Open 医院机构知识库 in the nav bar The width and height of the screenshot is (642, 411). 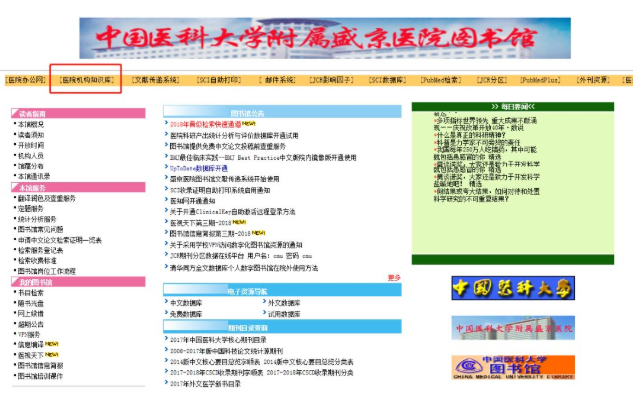click(86, 80)
